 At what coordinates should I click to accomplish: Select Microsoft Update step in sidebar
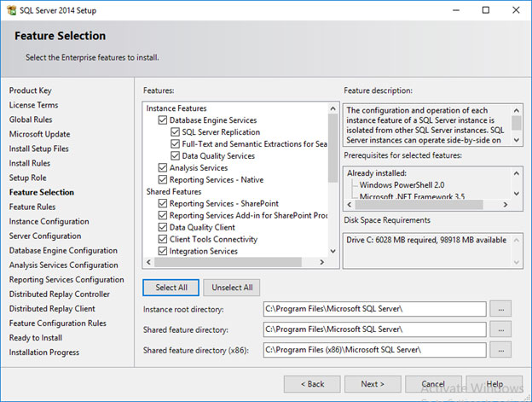click(x=40, y=134)
